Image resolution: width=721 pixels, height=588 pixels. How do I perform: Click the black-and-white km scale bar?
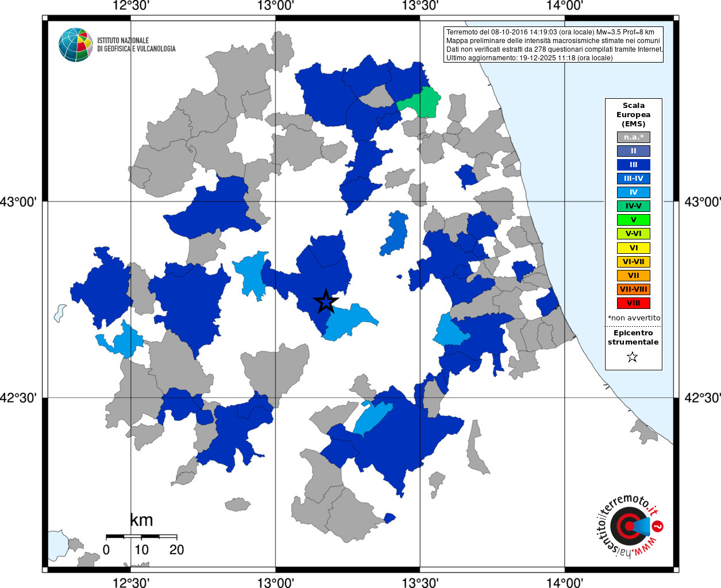(x=141, y=536)
